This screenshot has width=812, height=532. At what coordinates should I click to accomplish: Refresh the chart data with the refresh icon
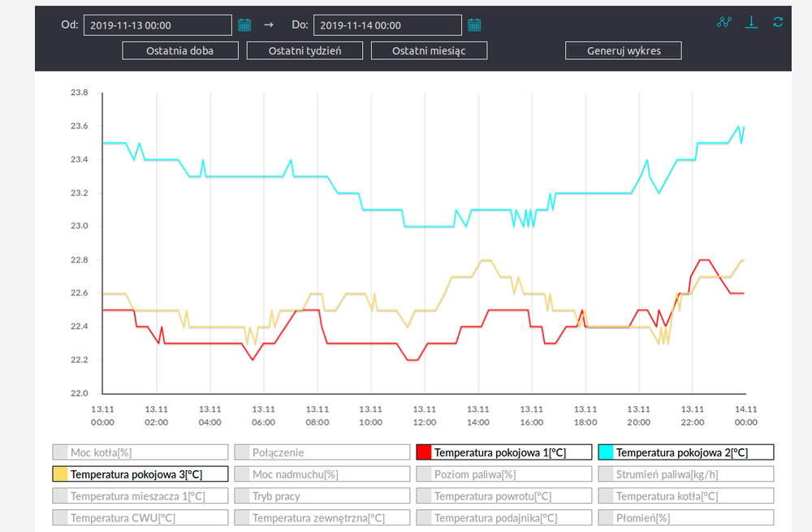coord(778,23)
